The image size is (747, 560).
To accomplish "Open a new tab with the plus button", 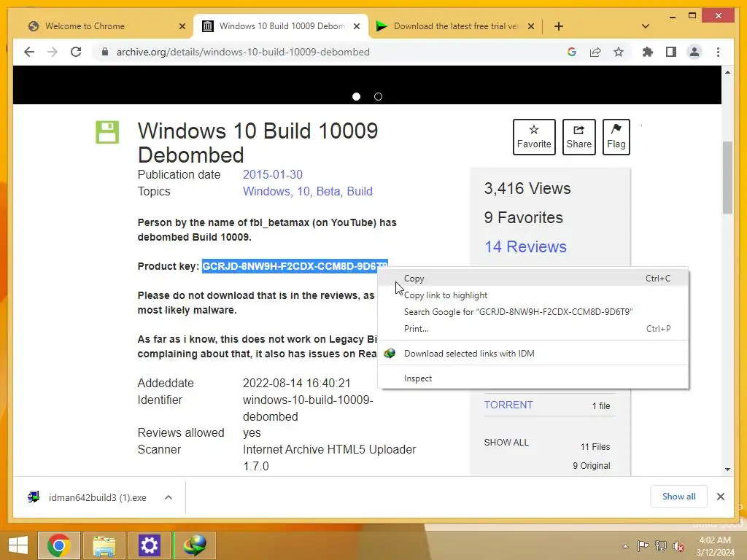I will click(559, 26).
